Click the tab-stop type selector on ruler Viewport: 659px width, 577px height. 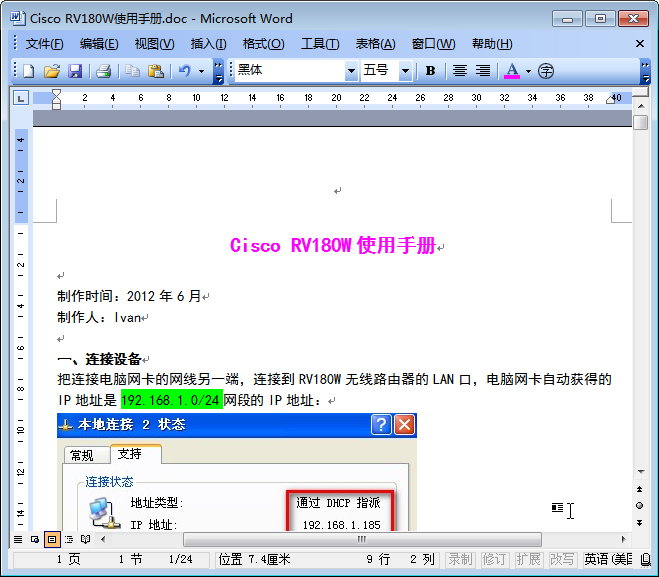point(21,98)
